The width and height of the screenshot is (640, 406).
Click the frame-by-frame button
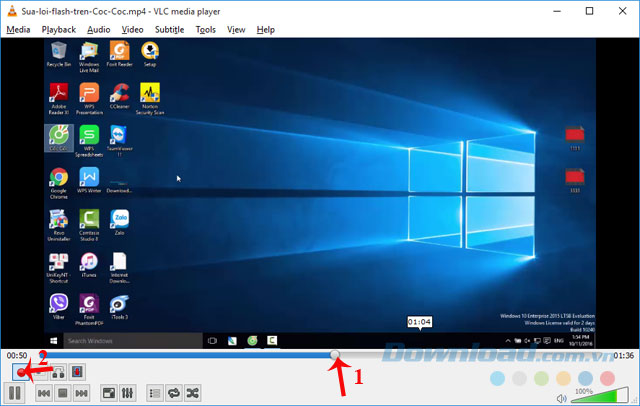click(78, 372)
